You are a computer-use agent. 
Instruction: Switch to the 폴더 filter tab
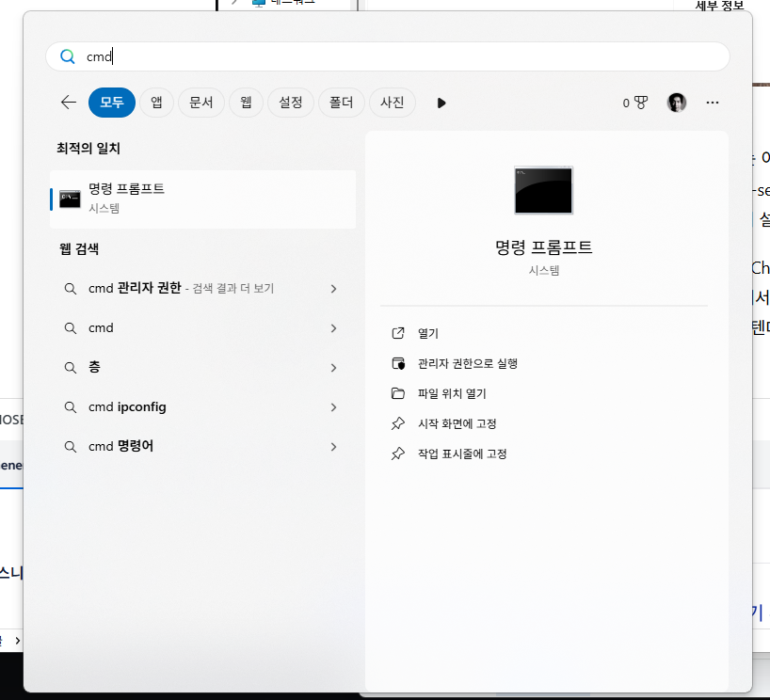[x=341, y=103]
